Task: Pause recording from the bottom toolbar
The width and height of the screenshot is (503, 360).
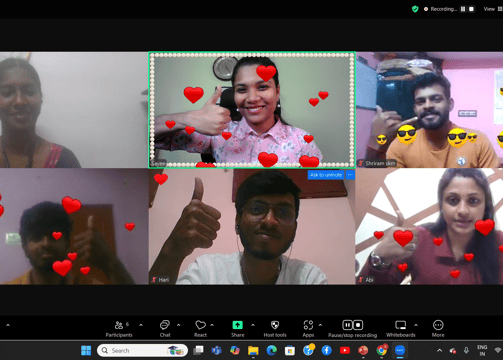Action: (x=347, y=325)
